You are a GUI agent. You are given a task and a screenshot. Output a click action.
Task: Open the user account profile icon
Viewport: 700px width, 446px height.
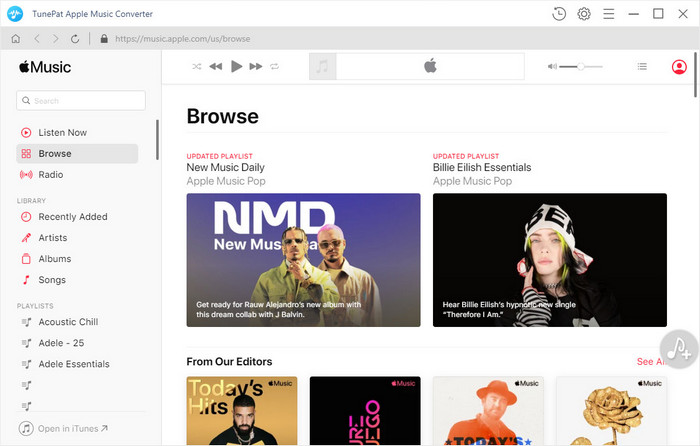click(x=679, y=67)
